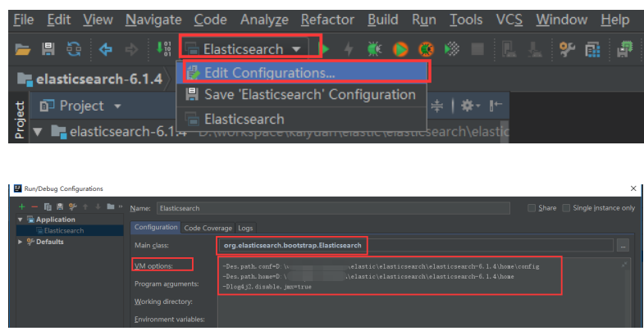Click the green Run play icon
644x331 pixels.
(x=325, y=49)
